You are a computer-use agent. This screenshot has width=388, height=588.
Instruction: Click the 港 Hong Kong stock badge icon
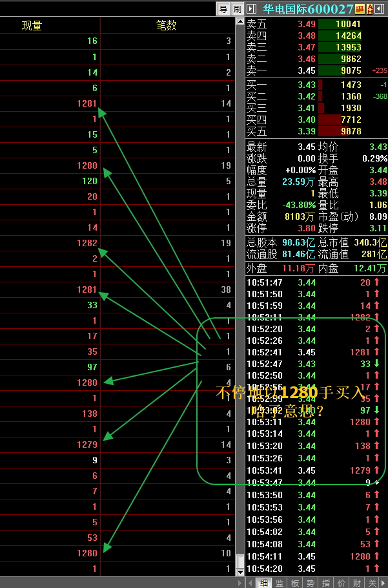(x=360, y=8)
